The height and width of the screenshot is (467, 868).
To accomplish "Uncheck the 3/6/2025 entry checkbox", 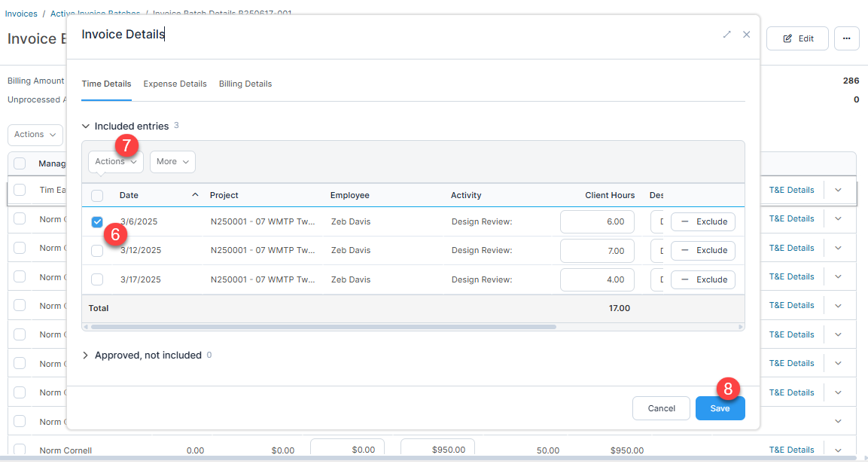I will point(97,221).
